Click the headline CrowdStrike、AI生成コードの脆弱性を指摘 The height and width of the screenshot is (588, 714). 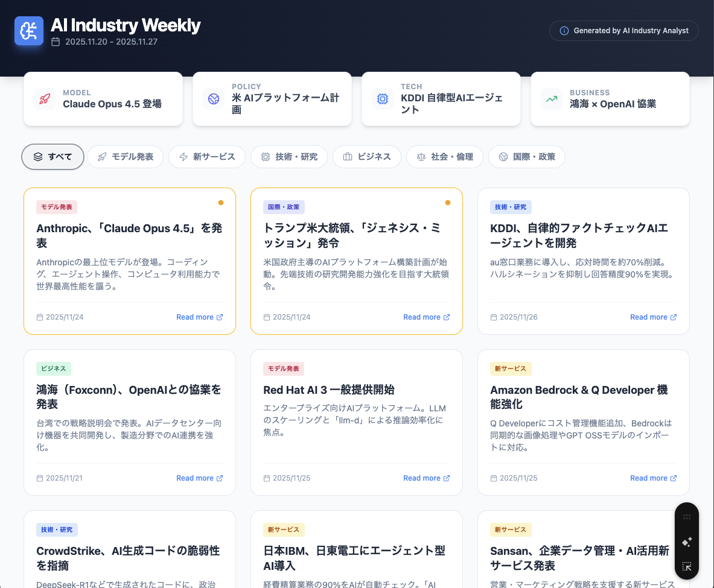(x=129, y=558)
